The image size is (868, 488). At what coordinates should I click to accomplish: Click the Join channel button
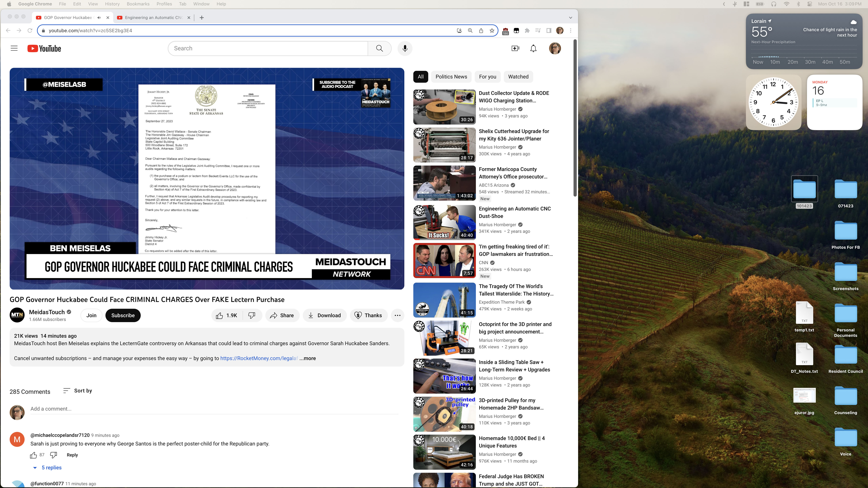[91, 315]
